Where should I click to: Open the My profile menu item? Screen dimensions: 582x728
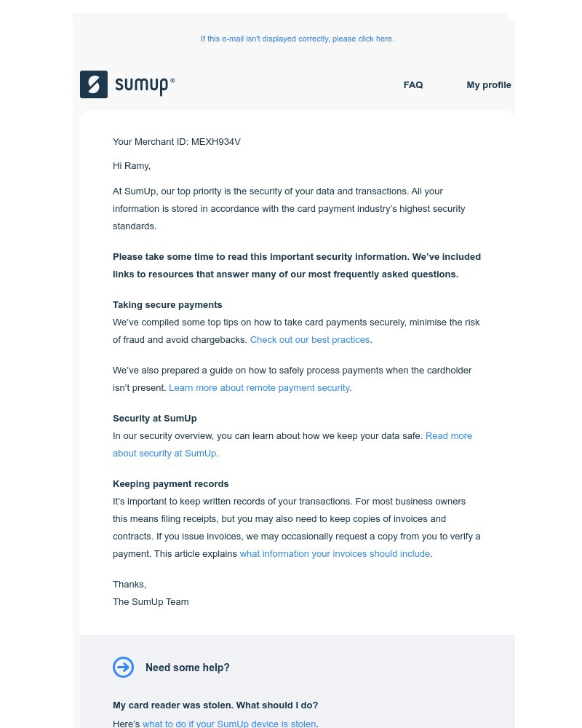click(489, 85)
